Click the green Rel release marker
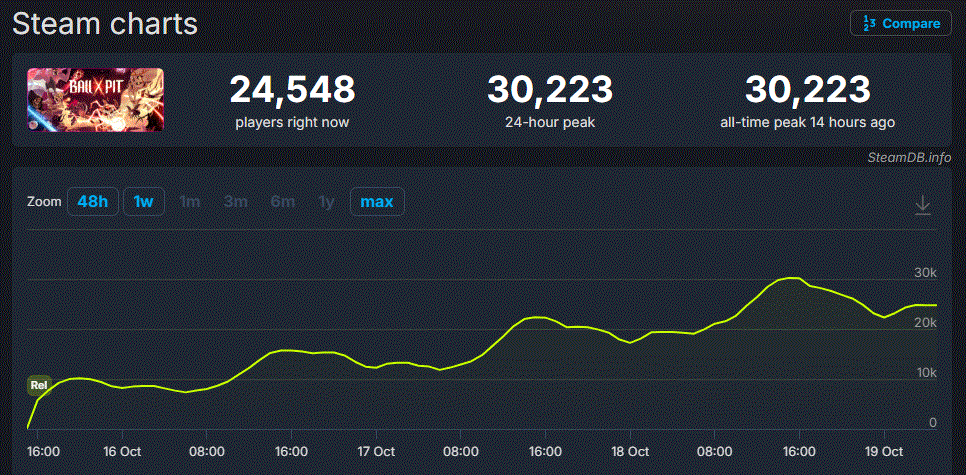 coord(39,384)
